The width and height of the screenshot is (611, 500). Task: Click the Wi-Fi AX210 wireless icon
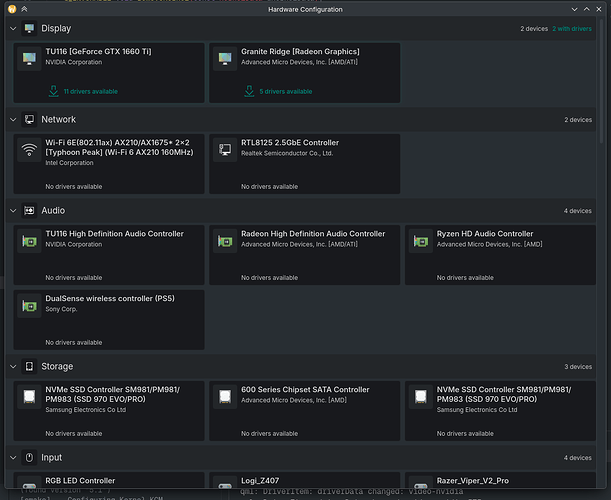pyautogui.click(x=30, y=151)
